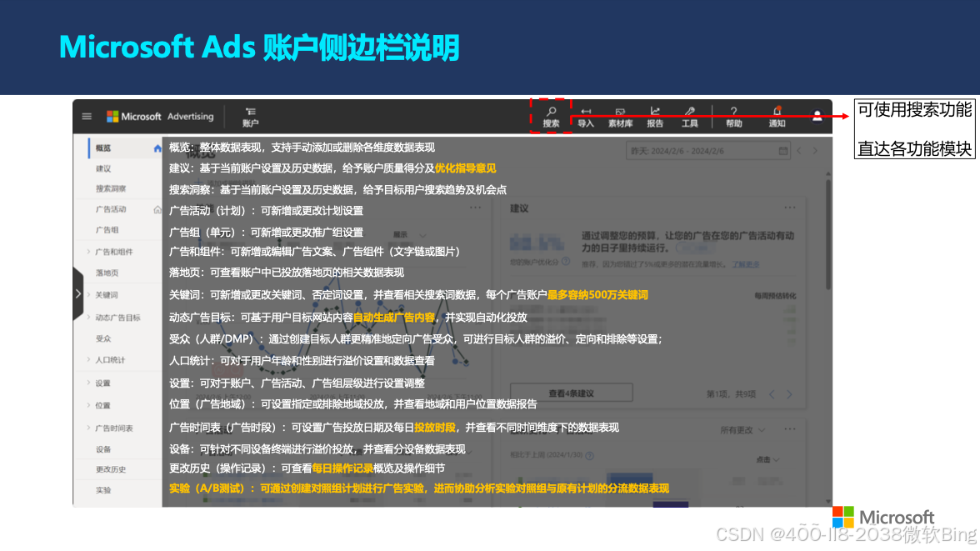This screenshot has width=980, height=551.
Task: Expand 设置 in sidebar
Action: [88, 383]
